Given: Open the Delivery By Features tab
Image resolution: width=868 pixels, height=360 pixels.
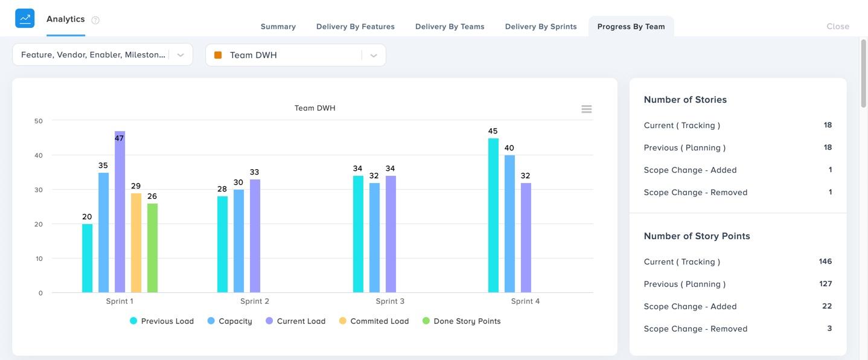Looking at the screenshot, I should pos(356,27).
